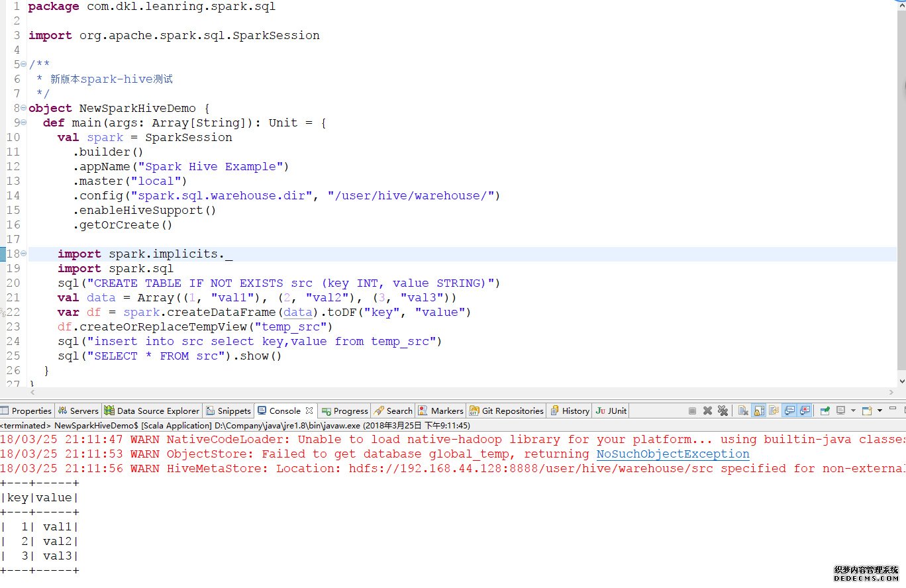Open the NoSuchObjectException link in console
This screenshot has height=588, width=906.
tap(672, 454)
